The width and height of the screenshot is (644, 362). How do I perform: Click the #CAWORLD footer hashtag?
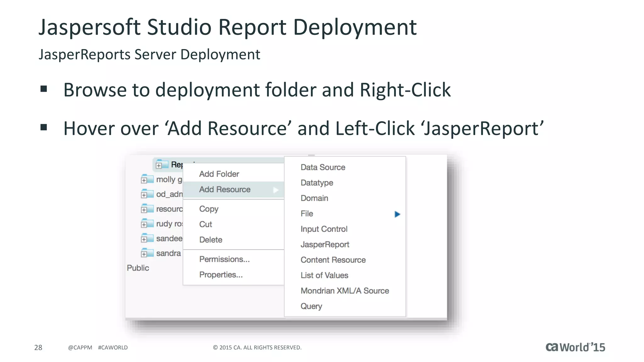coord(113,348)
